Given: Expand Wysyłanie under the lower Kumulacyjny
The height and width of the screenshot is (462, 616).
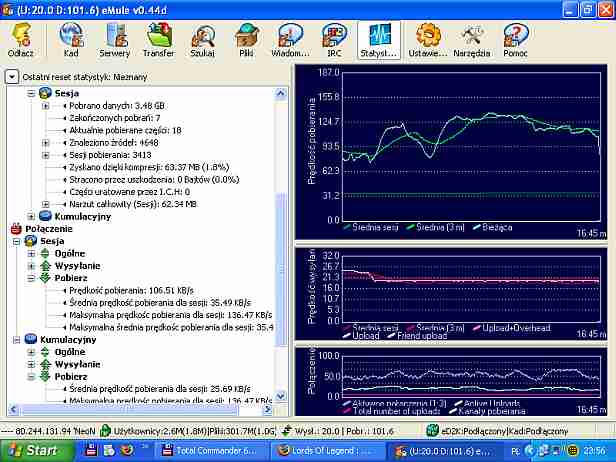Looking at the screenshot, I should pos(31,364).
